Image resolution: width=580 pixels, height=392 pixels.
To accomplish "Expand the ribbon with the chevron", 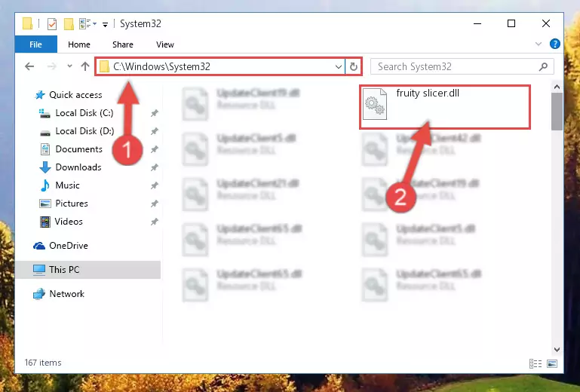I will coord(539,44).
